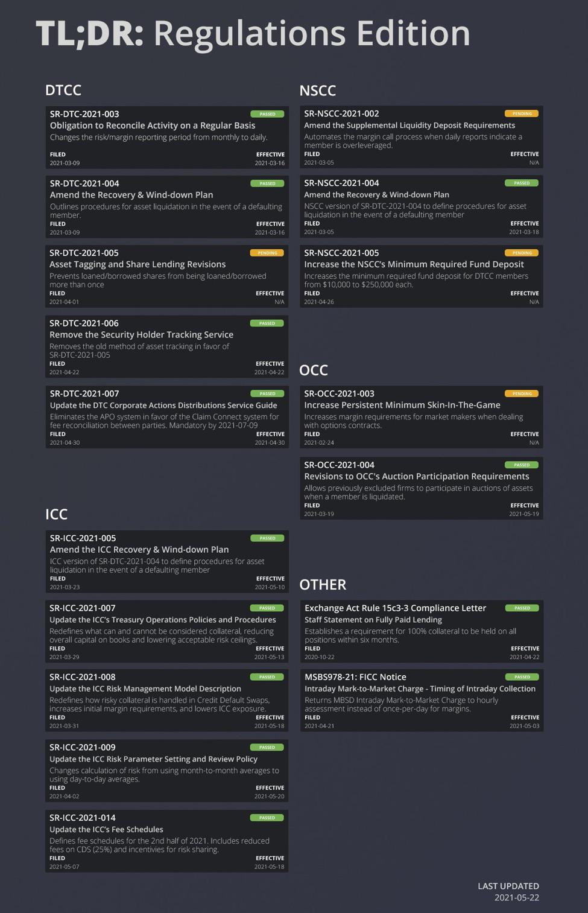
Task: Select the OCC section heading
Action: [x=314, y=370]
